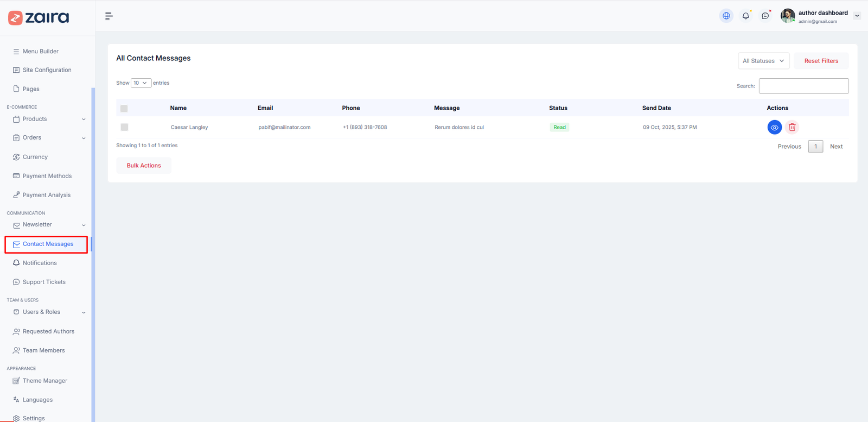
Task: Click the Zaira logo
Action: point(39,18)
